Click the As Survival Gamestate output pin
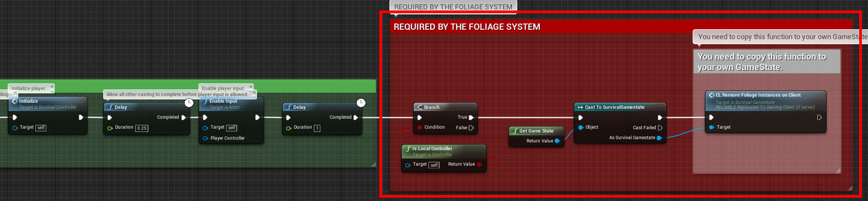 point(660,137)
